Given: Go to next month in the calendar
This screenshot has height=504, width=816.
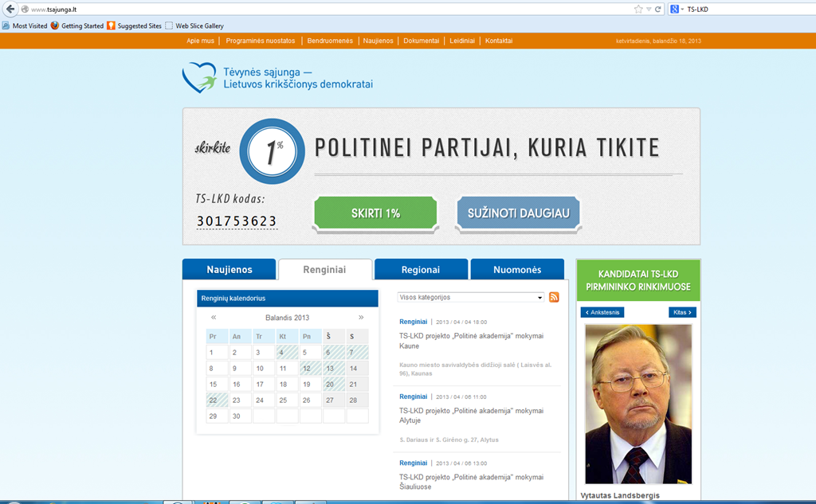Looking at the screenshot, I should pyautogui.click(x=361, y=318).
